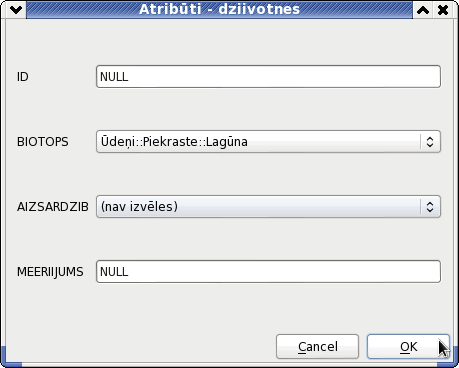Image resolution: width=459 pixels, height=368 pixels.
Task: Click the bottom-left blue window corner handle
Action: point(11,358)
